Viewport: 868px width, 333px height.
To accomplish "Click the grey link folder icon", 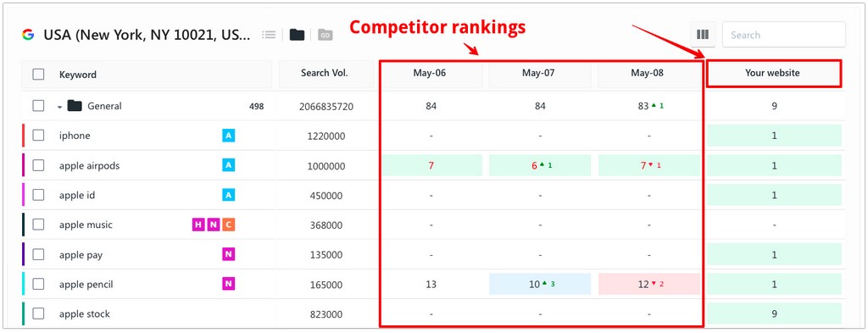I will coord(325,35).
